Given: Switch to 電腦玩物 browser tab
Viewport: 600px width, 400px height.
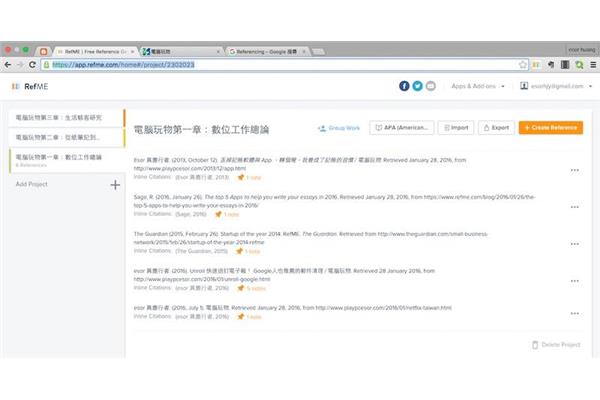Looking at the screenshot, I should tap(180, 51).
